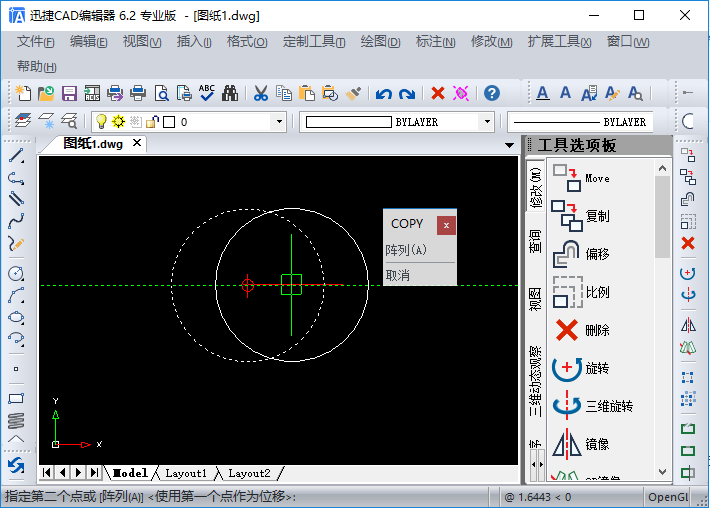Open layer manager icon in layer toolbar
The width and height of the screenshot is (710, 510).
[x=23, y=121]
